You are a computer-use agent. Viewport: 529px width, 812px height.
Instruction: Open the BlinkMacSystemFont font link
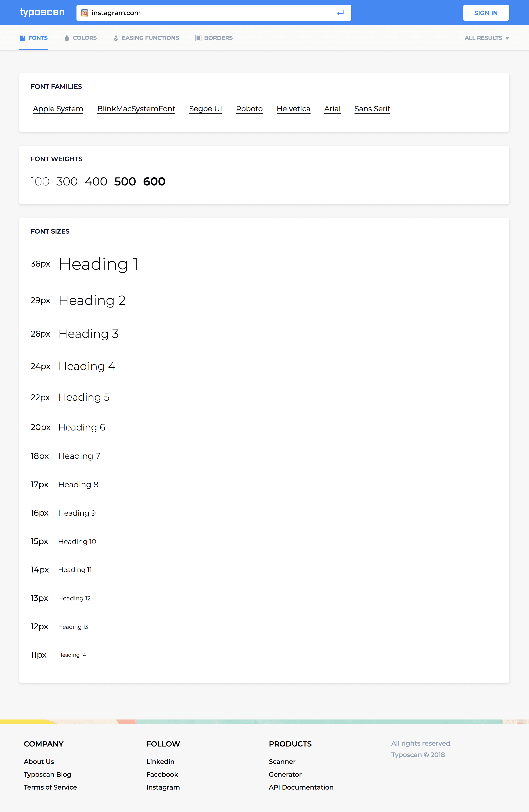point(136,109)
